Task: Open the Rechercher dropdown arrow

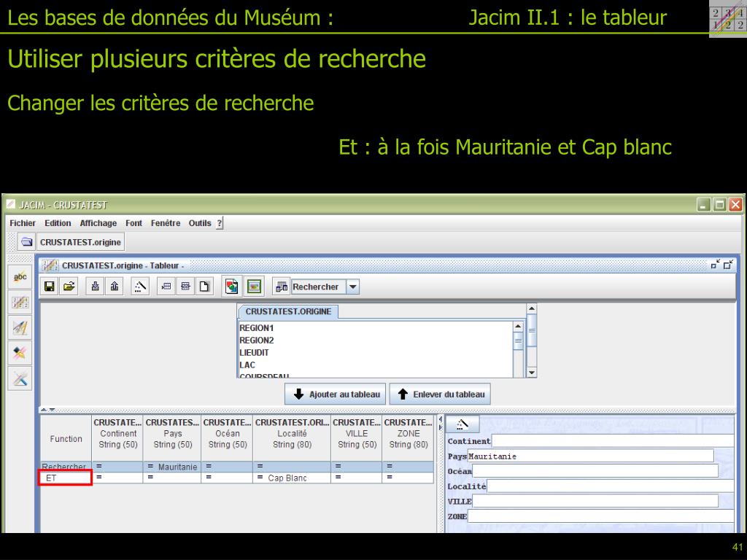Action: 352,287
